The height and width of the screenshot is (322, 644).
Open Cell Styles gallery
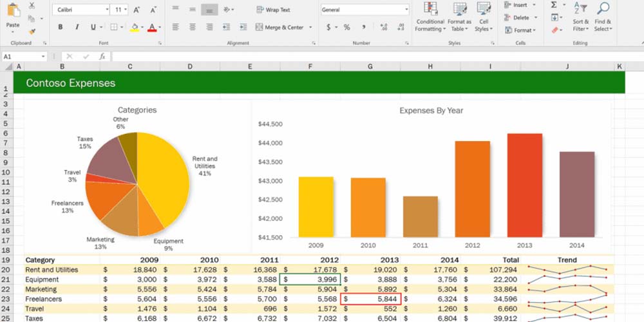click(x=484, y=17)
